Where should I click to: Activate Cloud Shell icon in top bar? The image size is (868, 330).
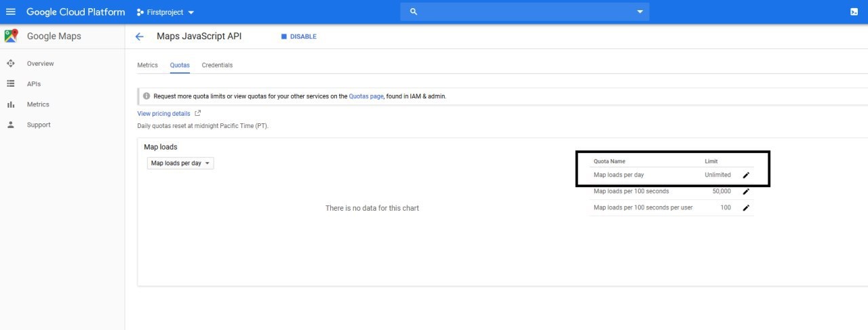coord(854,12)
